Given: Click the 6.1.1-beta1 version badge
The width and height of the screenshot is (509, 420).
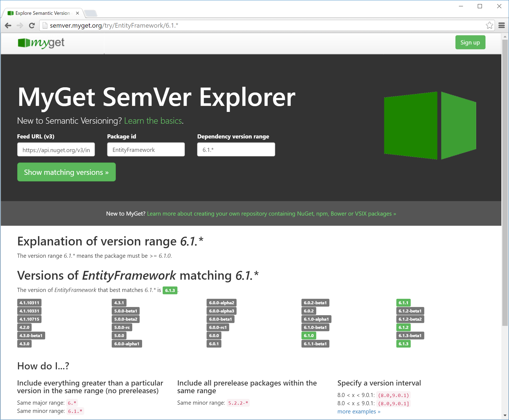Looking at the screenshot, I should tap(315, 344).
